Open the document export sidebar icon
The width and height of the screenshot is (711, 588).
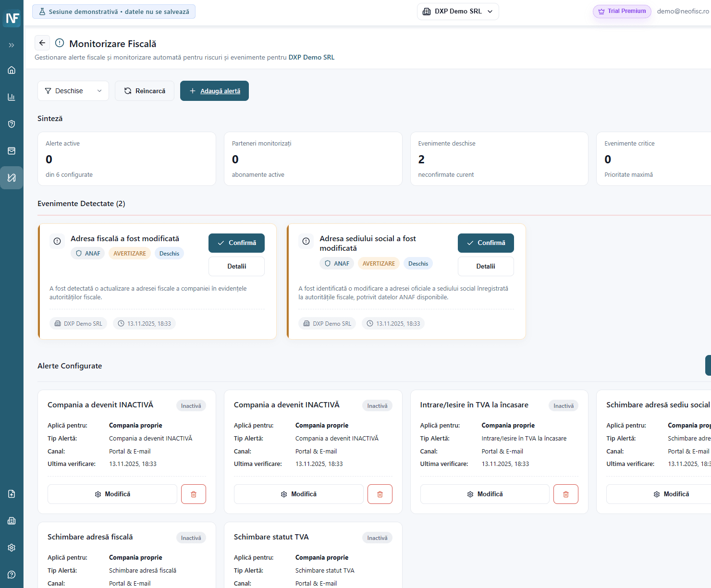click(12, 494)
